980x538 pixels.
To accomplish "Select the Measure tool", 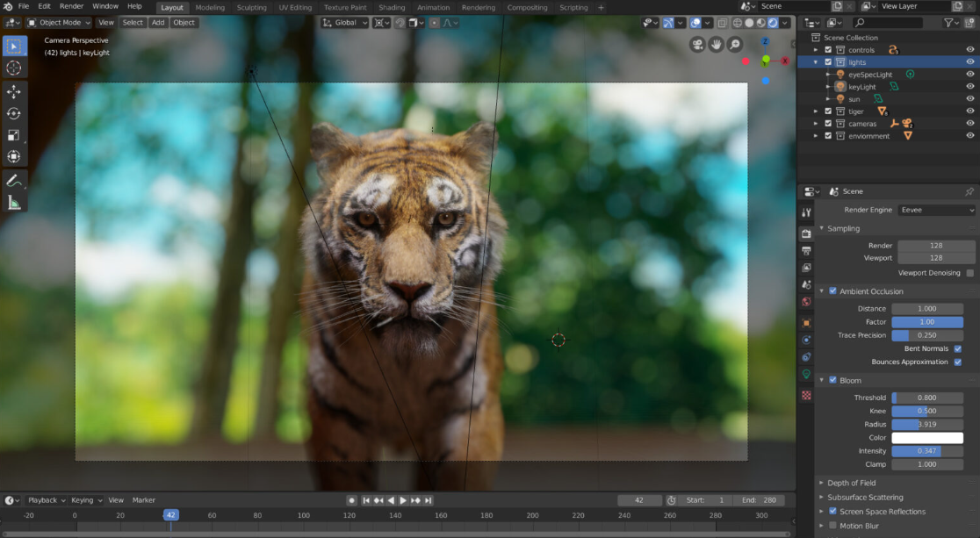I will click(x=14, y=202).
